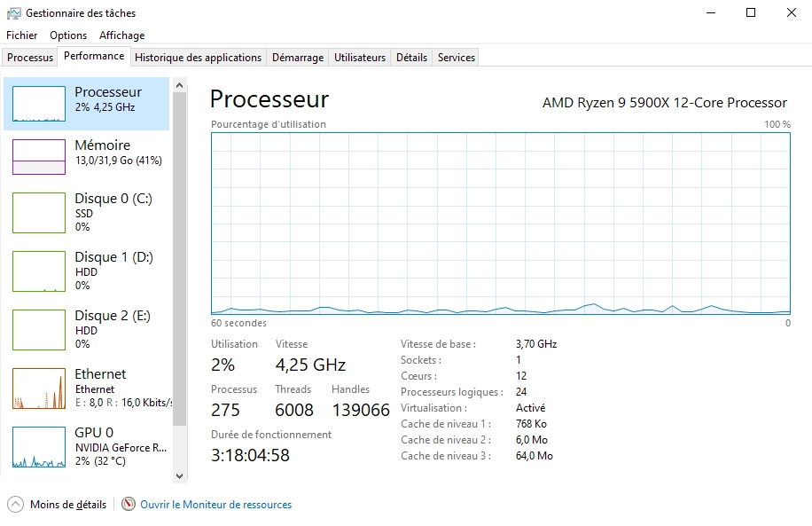Open the Mémoire usage graph thumbnail
Screen dimensions: 812x526
pos(39,156)
